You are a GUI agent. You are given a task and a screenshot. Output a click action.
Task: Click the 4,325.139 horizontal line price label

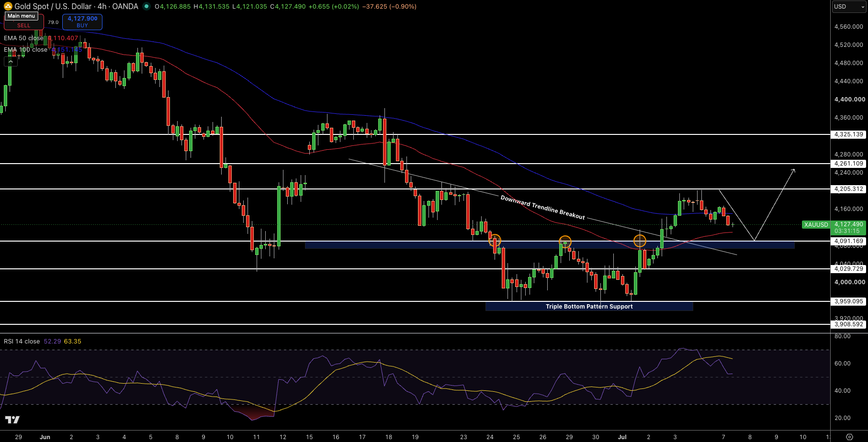point(848,134)
